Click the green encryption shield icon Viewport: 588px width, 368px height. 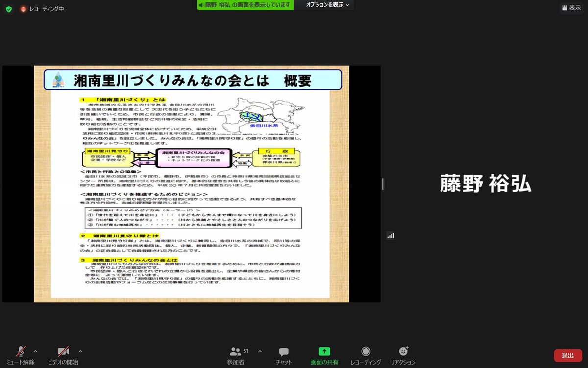click(8, 9)
